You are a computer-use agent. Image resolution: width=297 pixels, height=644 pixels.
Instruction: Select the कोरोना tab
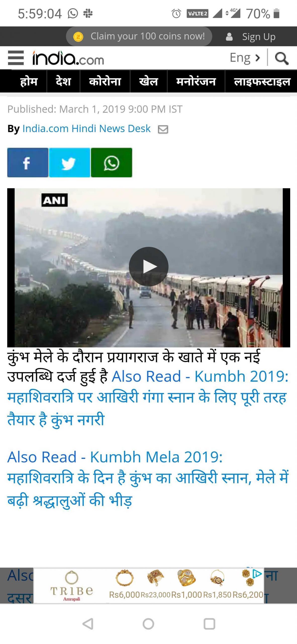pyautogui.click(x=105, y=82)
